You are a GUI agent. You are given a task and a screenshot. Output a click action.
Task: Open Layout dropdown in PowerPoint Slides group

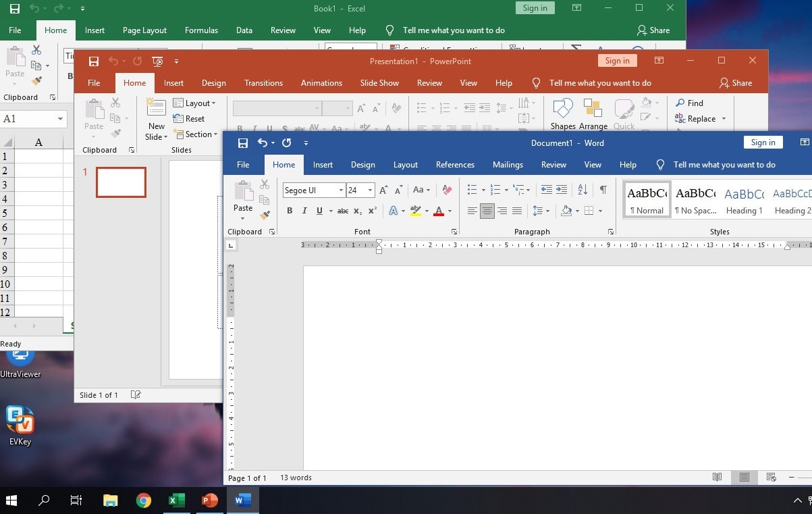tap(194, 103)
